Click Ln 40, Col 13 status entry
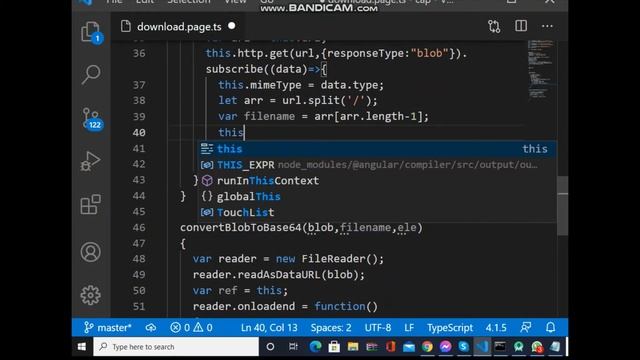Image resolution: width=640 pixels, height=360 pixels. tap(269, 328)
